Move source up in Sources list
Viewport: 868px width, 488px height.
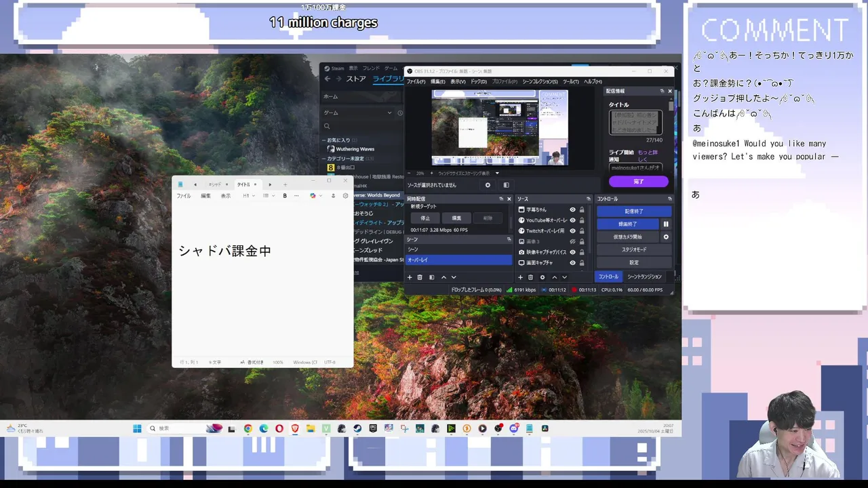[x=554, y=277]
